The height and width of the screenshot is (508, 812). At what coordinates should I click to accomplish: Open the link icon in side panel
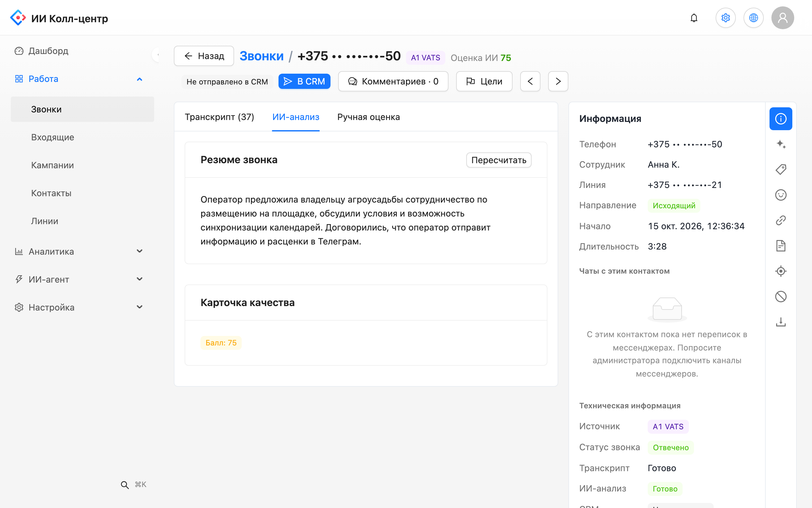(781, 220)
